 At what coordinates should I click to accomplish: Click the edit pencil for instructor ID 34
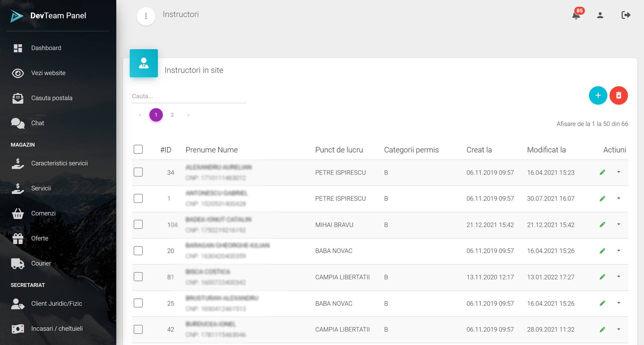pos(602,172)
